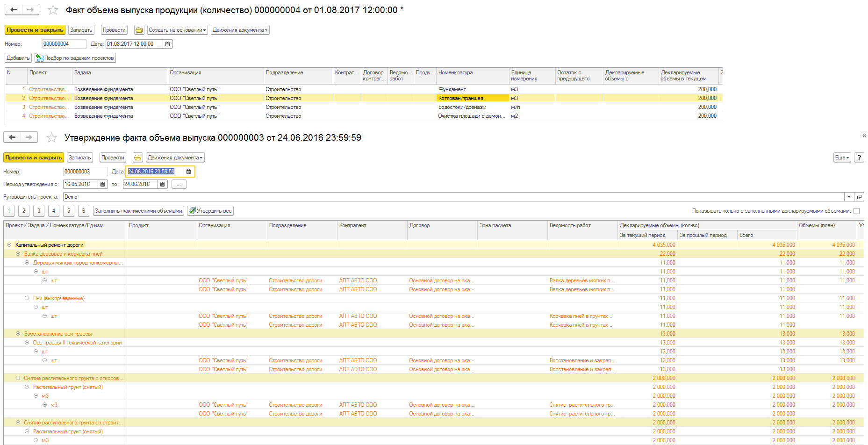
Task: Open Движения документа dropdown in lower window
Action: (175, 158)
